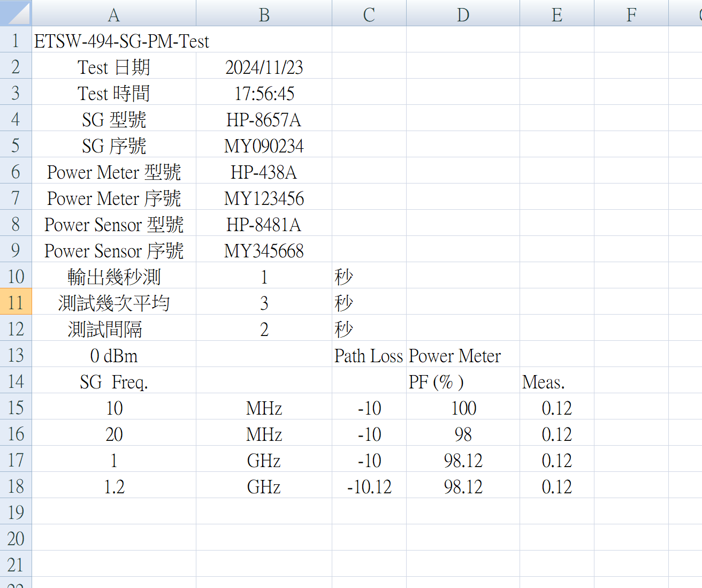Select row 13 header
The width and height of the screenshot is (702, 588).
pos(16,355)
